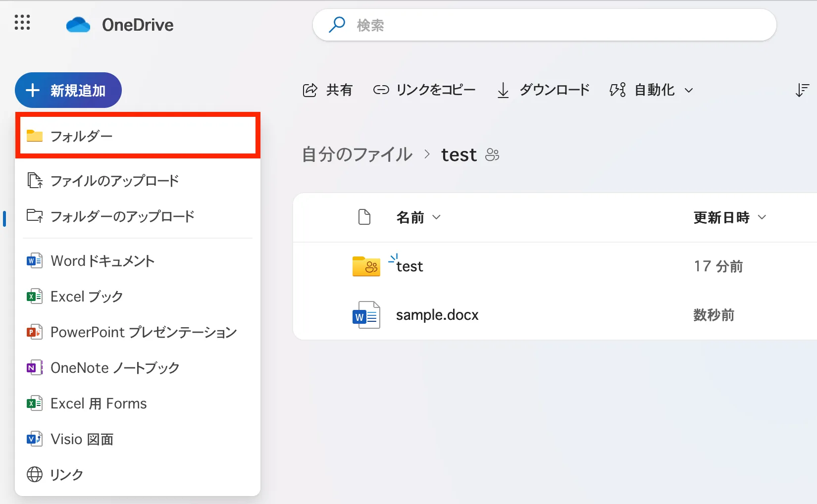Open the 名前 column sort dropdown
817x504 pixels.
436,217
